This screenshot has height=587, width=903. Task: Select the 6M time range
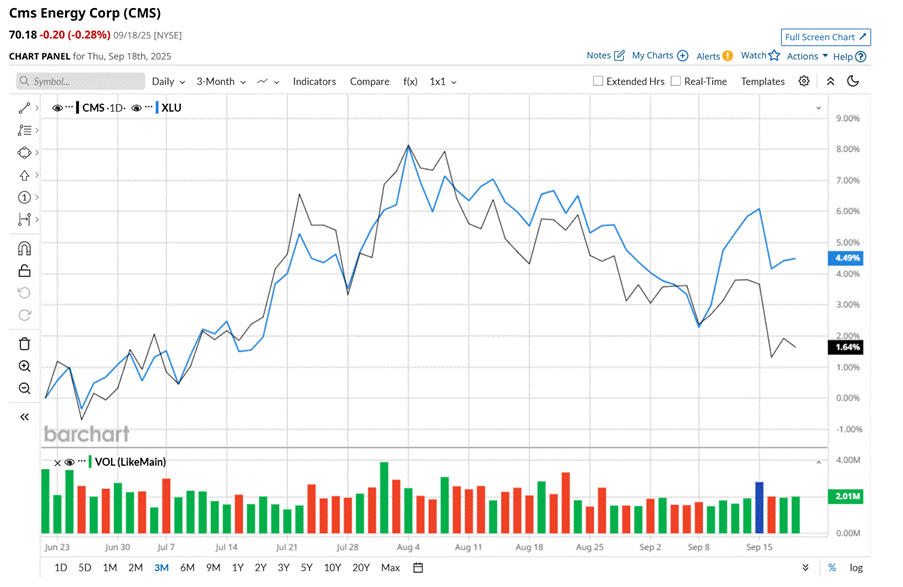coord(187,567)
